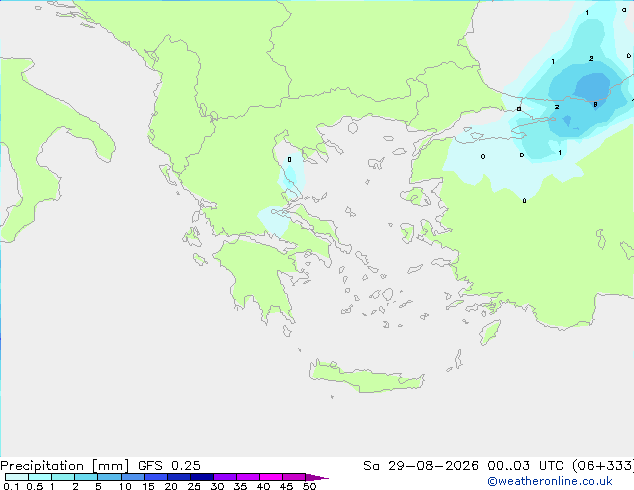Select the 15 mm legend color swatch
The height and width of the screenshot is (490, 634).
(155, 477)
